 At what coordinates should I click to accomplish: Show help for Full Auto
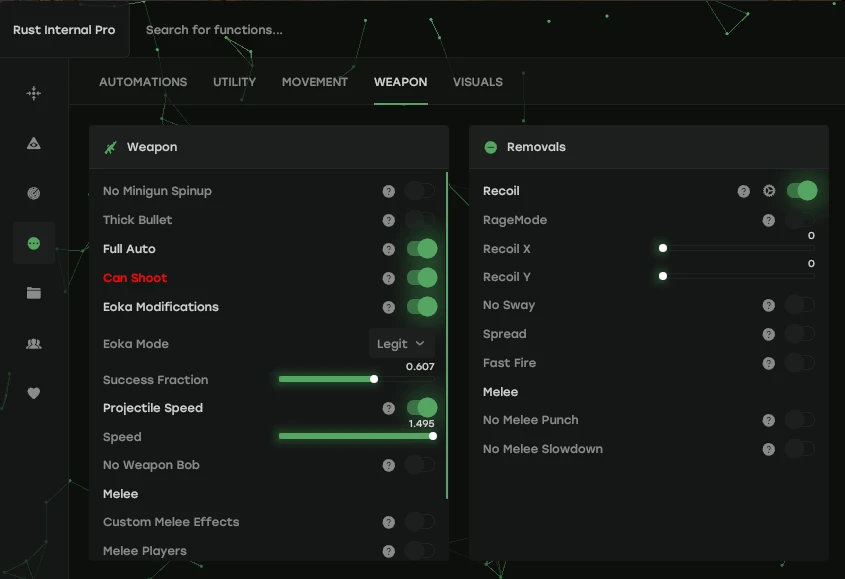click(x=389, y=249)
